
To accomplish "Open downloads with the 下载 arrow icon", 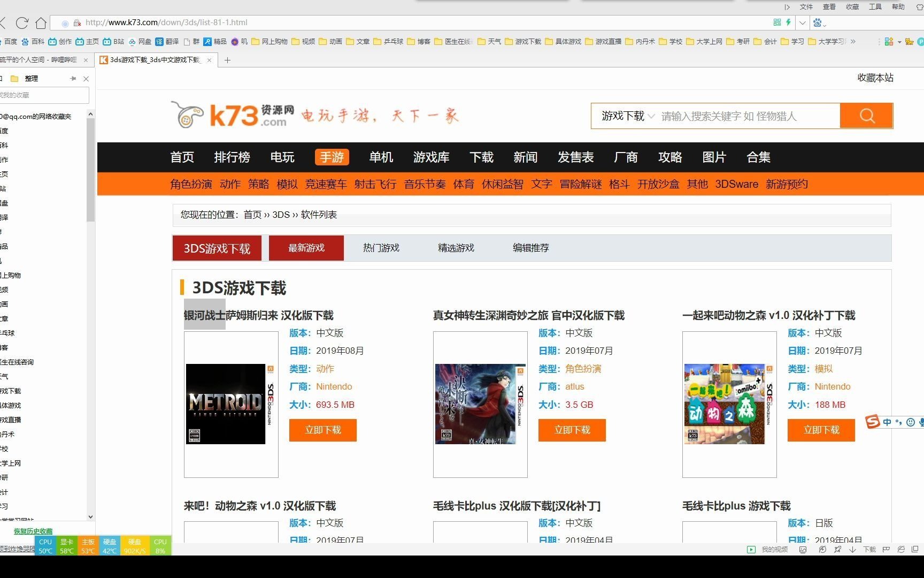I will pyautogui.click(x=853, y=550).
